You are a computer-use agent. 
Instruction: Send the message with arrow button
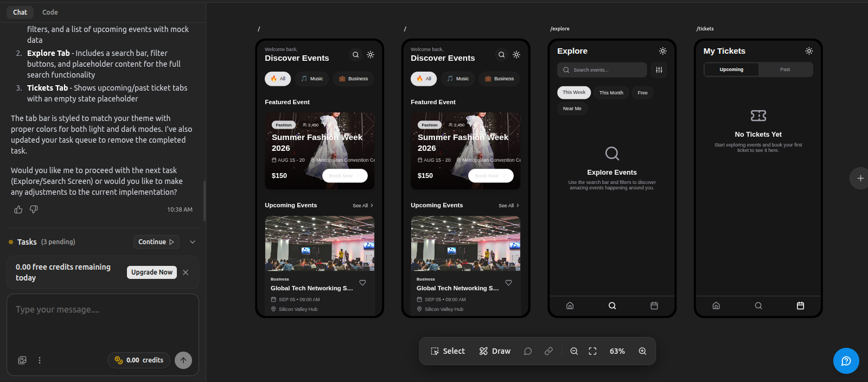click(183, 360)
